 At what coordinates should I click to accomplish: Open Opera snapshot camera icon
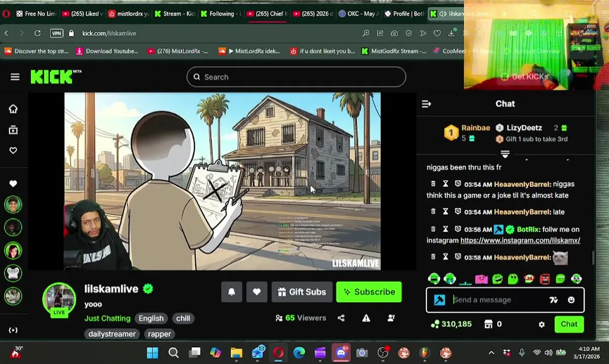tap(394, 33)
